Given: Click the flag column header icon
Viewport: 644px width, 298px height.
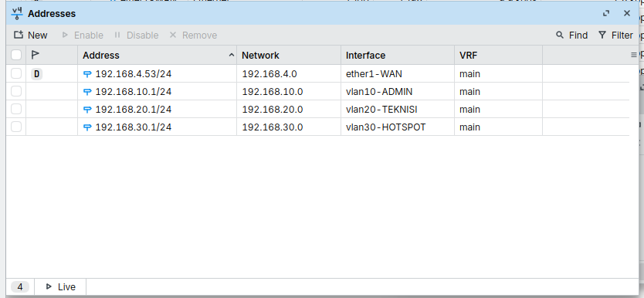Looking at the screenshot, I should coord(36,55).
